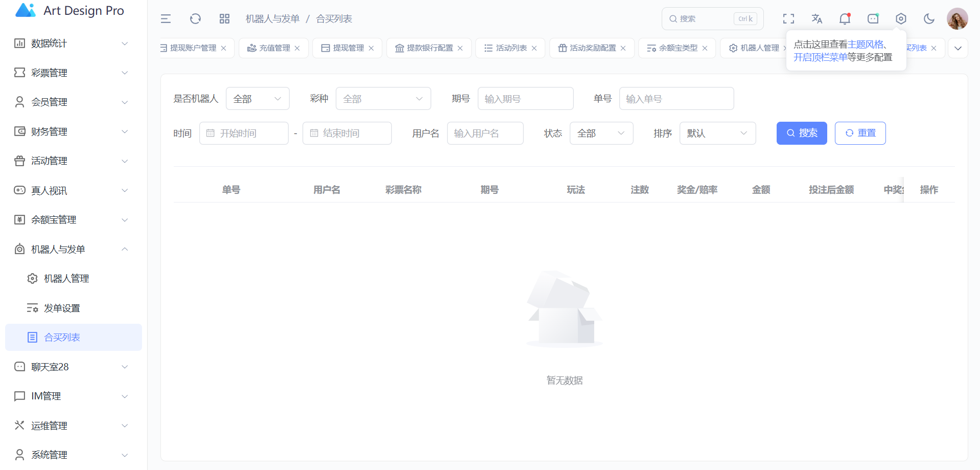The height and width of the screenshot is (470, 980).
Task: Click the refresh page icon
Action: pos(195,19)
